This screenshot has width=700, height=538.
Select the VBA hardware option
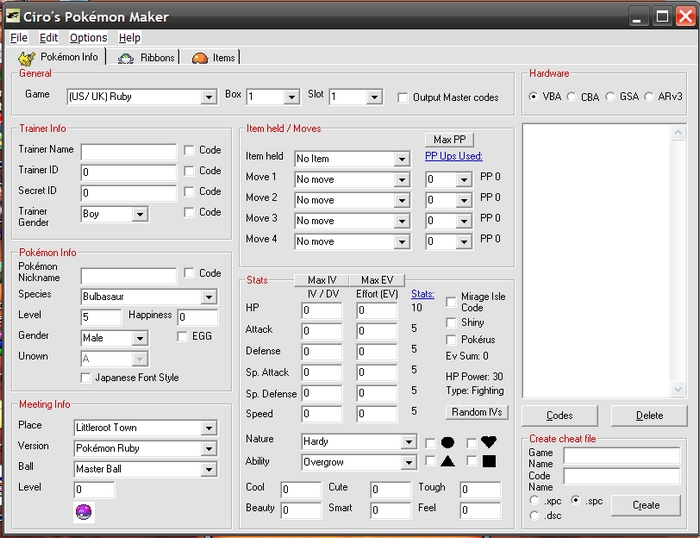pos(533,96)
